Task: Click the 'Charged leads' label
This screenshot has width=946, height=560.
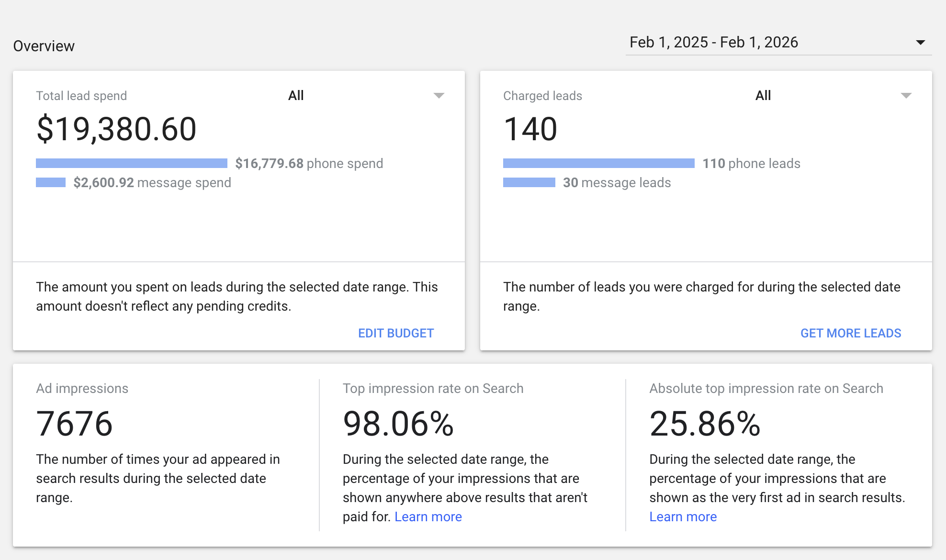Action: click(542, 96)
